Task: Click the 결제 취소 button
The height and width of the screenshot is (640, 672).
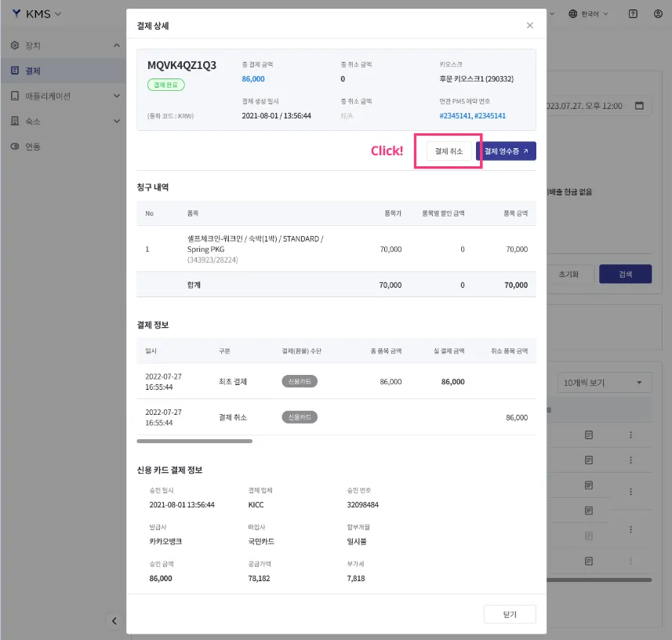Action: pyautogui.click(x=449, y=151)
